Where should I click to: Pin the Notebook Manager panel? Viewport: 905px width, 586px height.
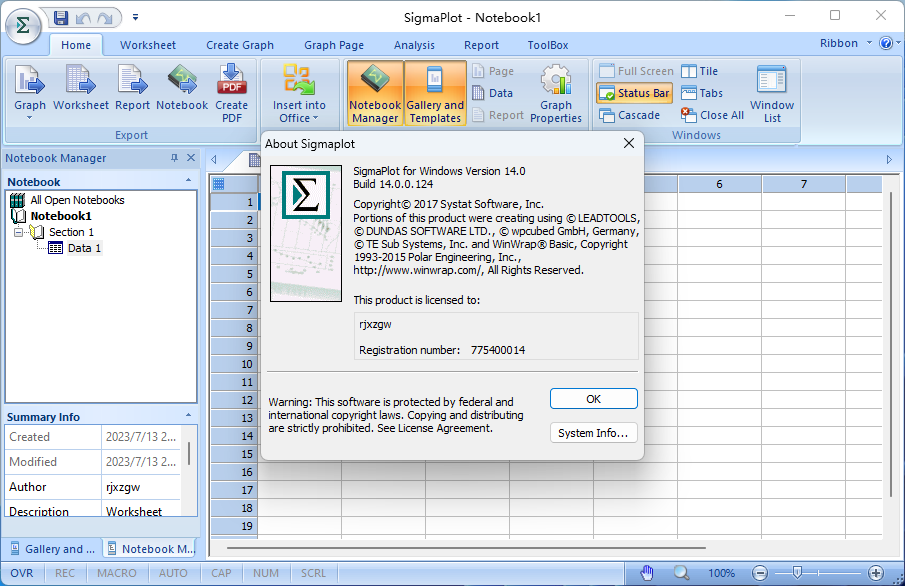coord(174,158)
